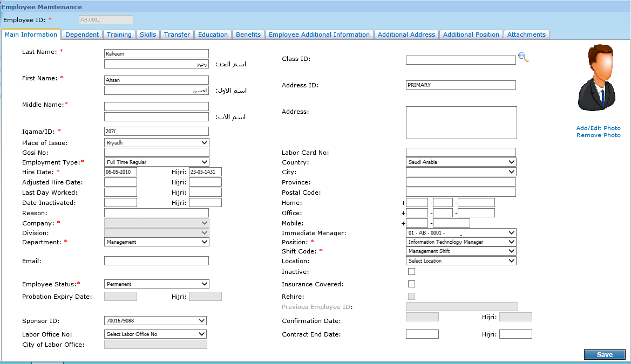Viewport: 631px width, 364px height.
Task: Click the Save button
Action: [x=604, y=355]
